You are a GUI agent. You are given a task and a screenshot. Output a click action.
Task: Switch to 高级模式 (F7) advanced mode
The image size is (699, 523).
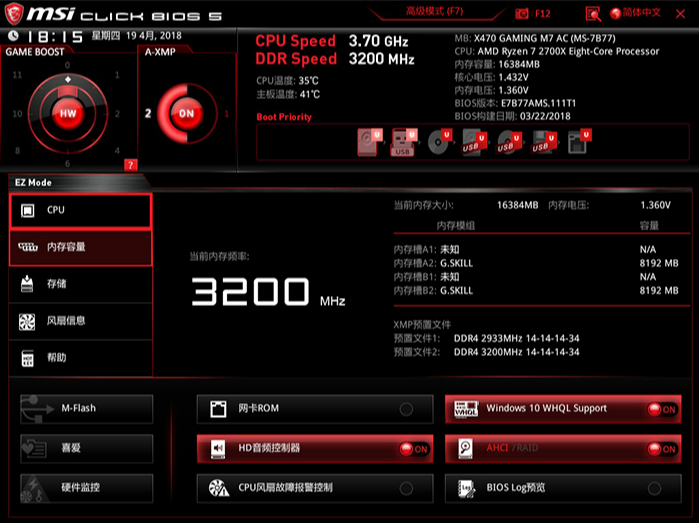pos(436,11)
